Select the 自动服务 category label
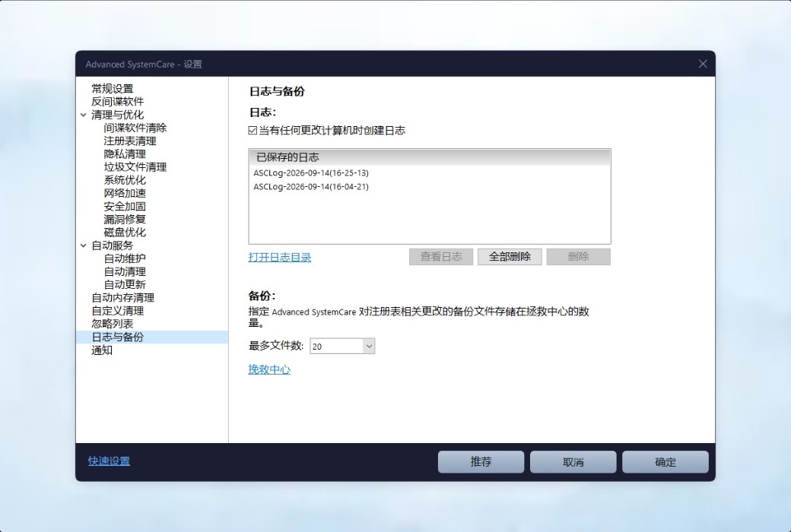This screenshot has height=532, width=791. pos(113,245)
